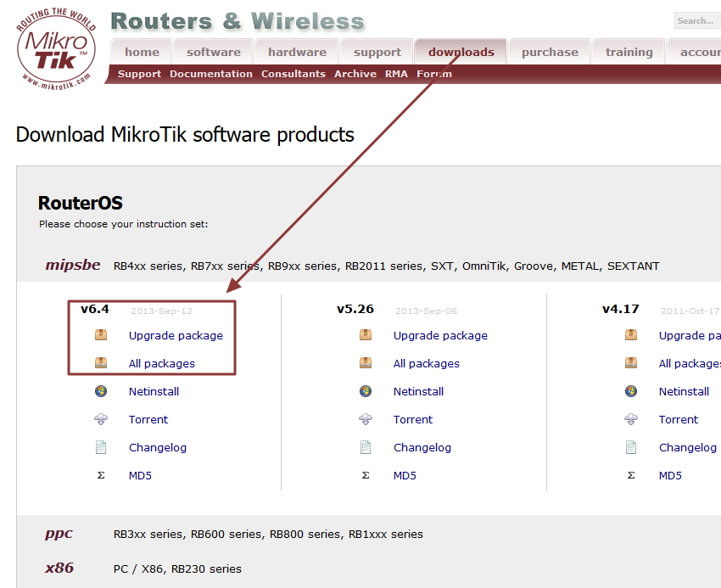Open the training tab
Image resolution: width=721 pixels, height=588 pixels.
[629, 52]
